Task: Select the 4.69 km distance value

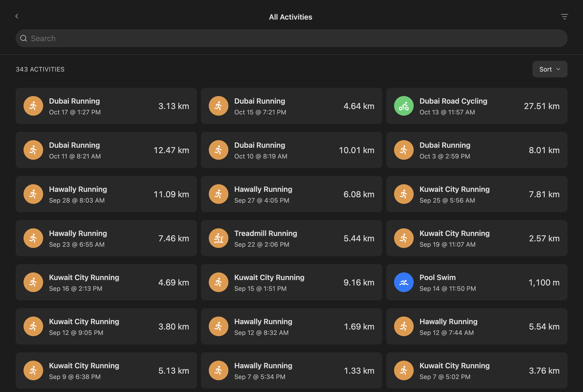Action: click(174, 282)
